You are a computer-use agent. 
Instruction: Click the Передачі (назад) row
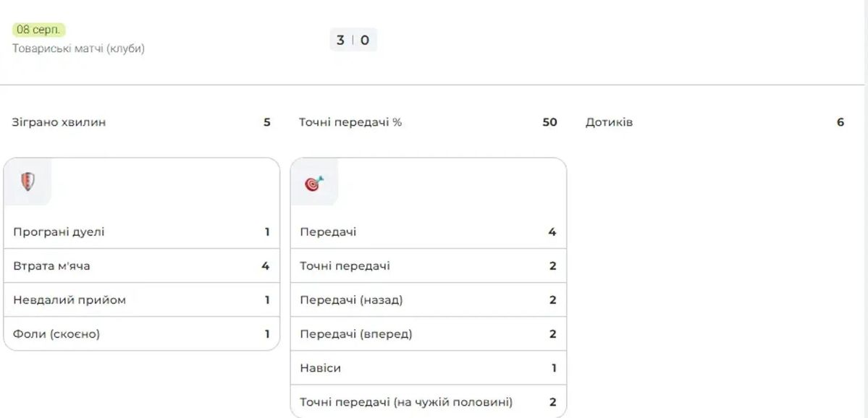coord(429,299)
